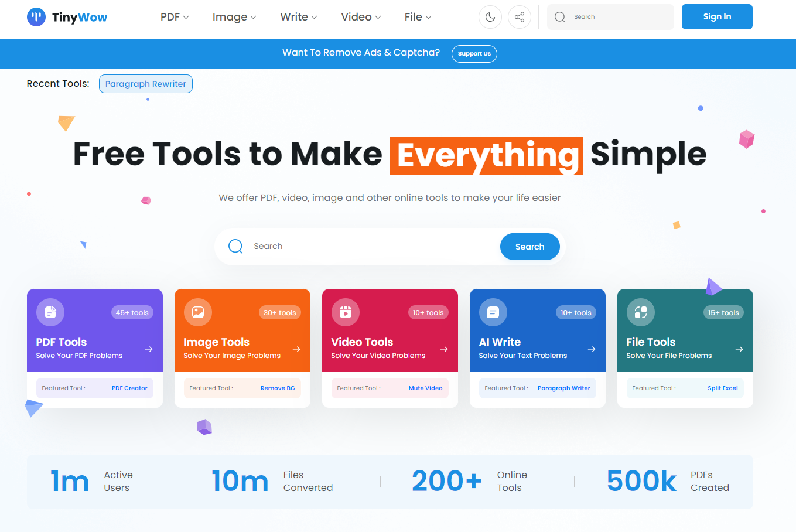Toggle dark mode with moon icon
Image resolution: width=796 pixels, height=532 pixels.
click(x=490, y=17)
